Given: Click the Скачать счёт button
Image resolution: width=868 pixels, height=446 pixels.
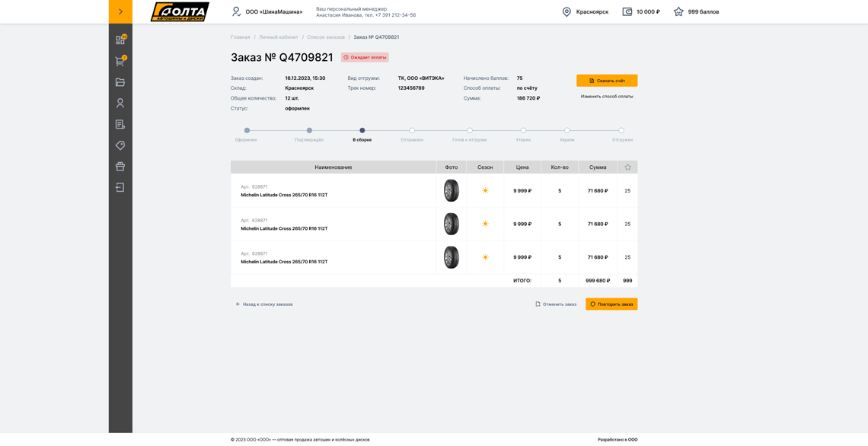Looking at the screenshot, I should (607, 81).
